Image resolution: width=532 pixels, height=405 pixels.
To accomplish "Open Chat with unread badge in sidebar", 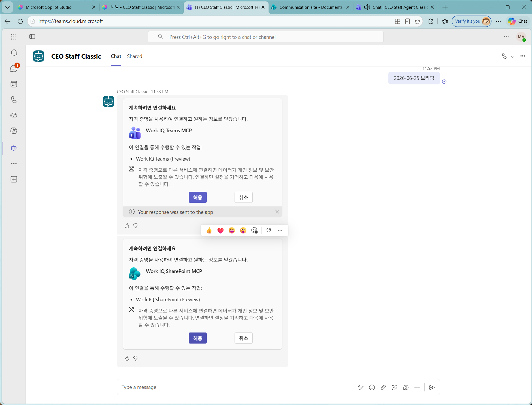I will [14, 68].
